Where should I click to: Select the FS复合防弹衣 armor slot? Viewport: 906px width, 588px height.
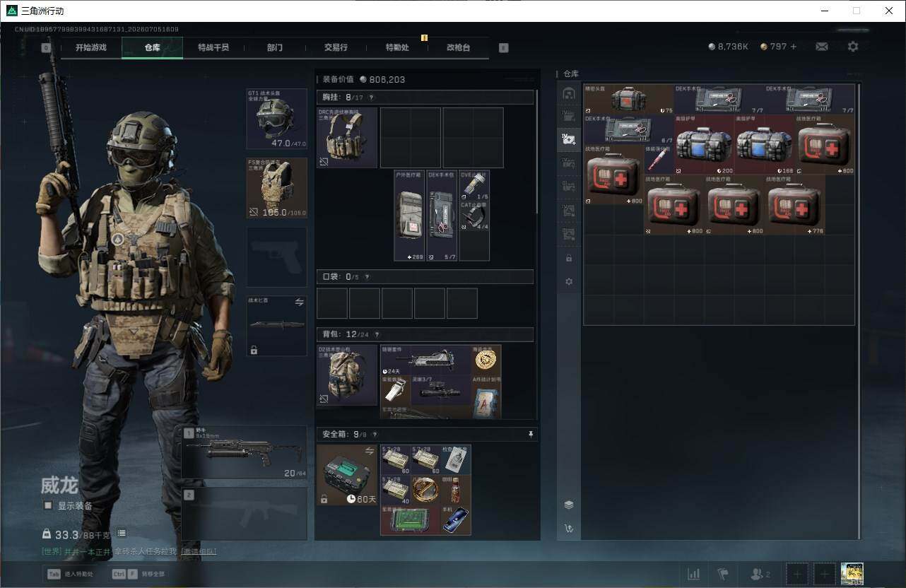(x=276, y=187)
